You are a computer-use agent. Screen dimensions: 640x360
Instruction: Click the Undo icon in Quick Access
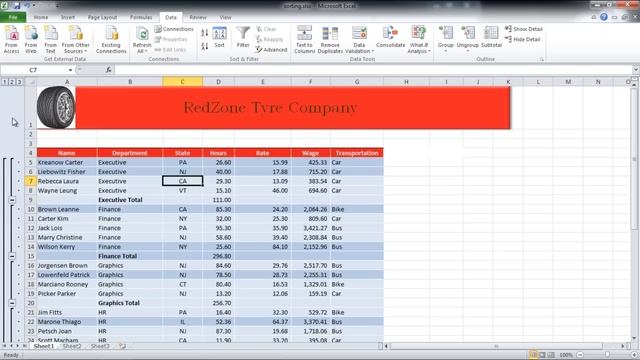click(27, 6)
